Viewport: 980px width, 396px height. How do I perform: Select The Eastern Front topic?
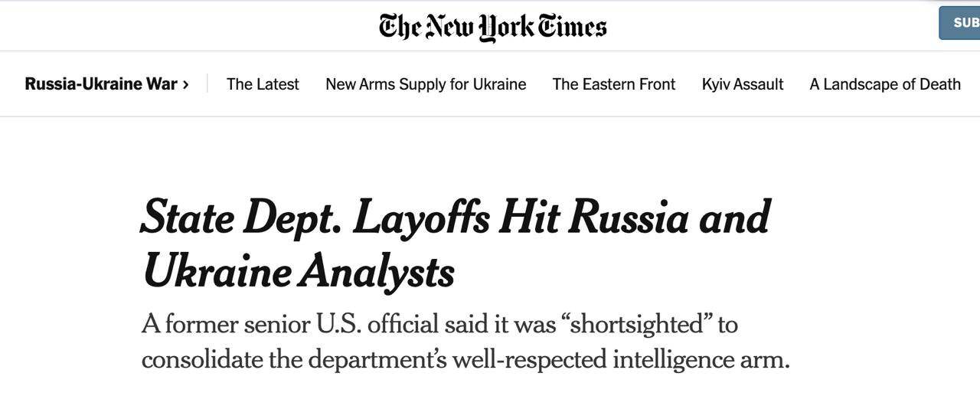coord(614,84)
